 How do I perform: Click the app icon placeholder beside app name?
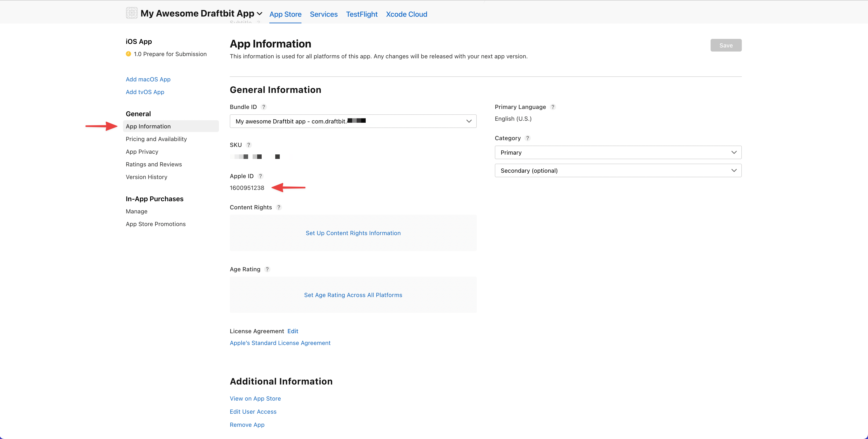pos(131,13)
